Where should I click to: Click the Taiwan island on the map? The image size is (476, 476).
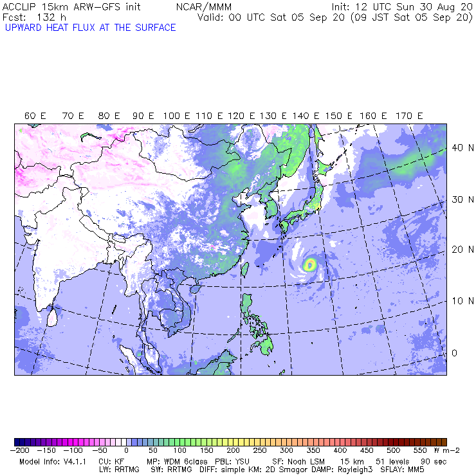[244, 270]
